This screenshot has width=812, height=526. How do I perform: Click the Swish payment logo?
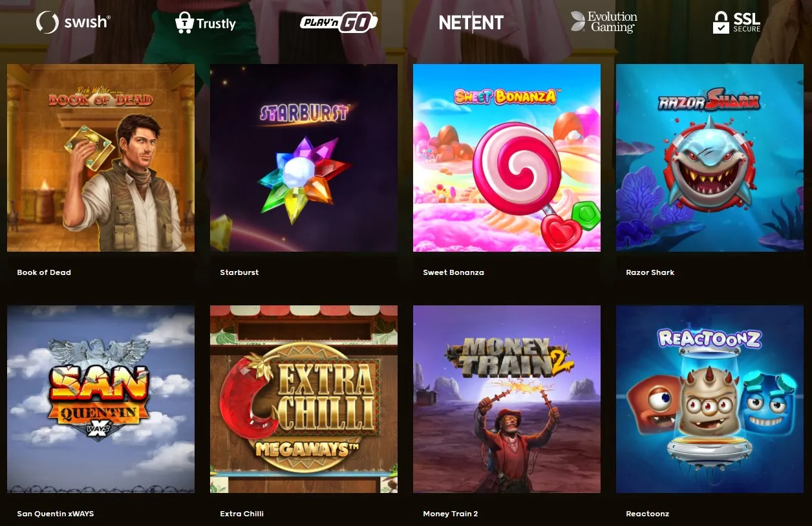(73, 23)
